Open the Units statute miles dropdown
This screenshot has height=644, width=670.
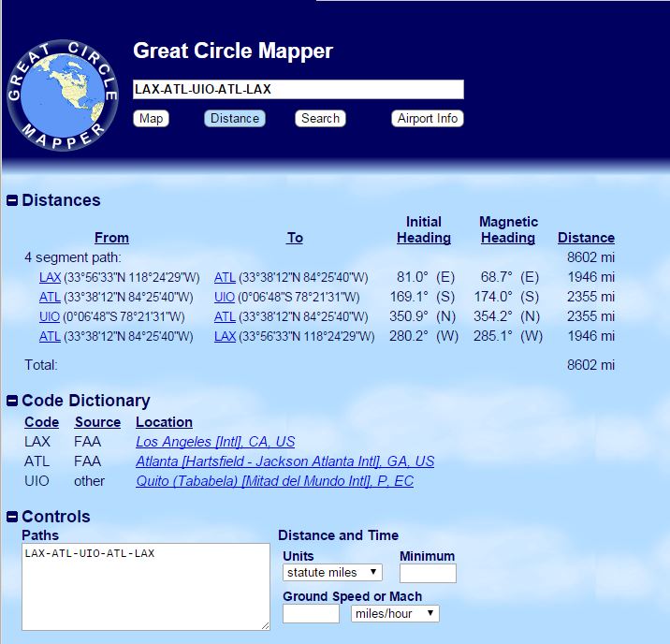[x=332, y=572]
